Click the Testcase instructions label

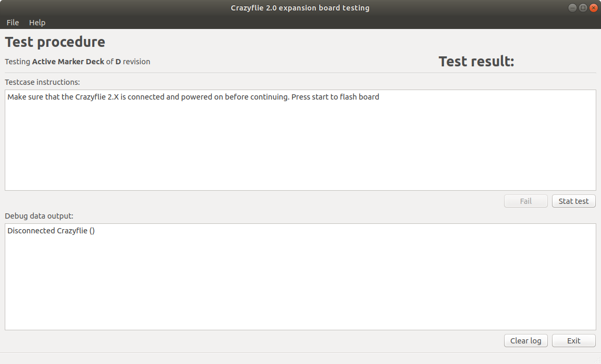tap(42, 82)
